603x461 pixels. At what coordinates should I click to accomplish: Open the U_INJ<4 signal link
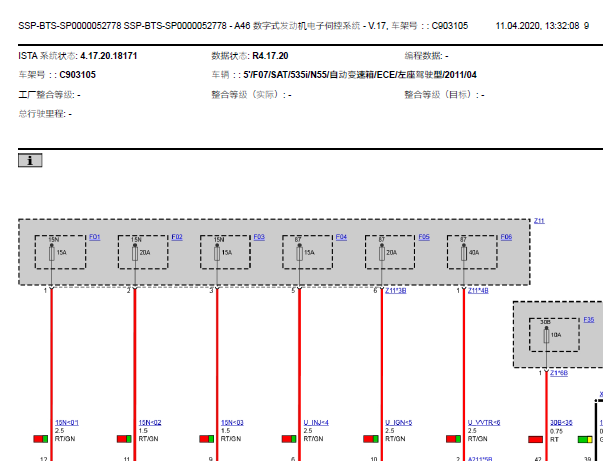pyautogui.click(x=316, y=423)
